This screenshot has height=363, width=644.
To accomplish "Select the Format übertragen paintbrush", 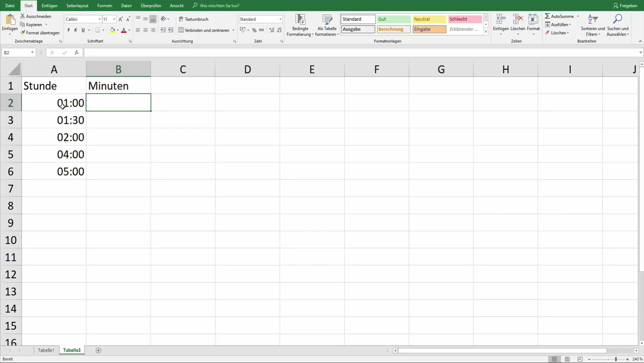I will [22, 33].
